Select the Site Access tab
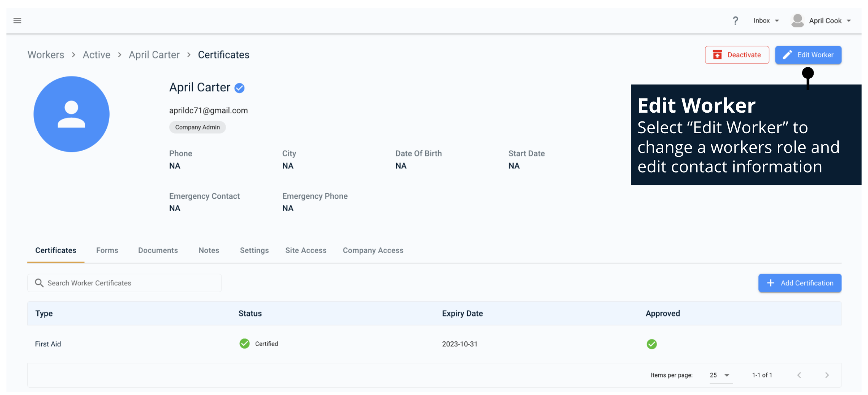This screenshot has height=395, width=868. tap(306, 250)
